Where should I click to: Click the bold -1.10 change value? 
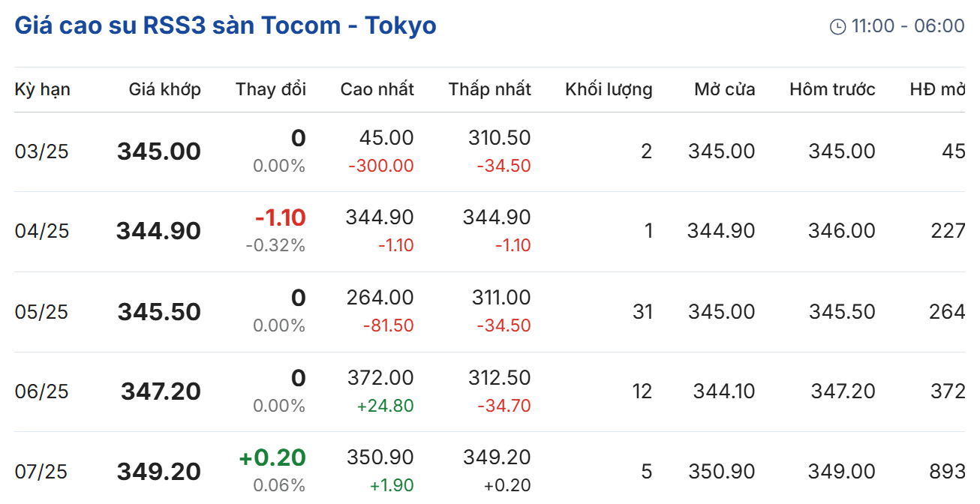click(x=280, y=218)
